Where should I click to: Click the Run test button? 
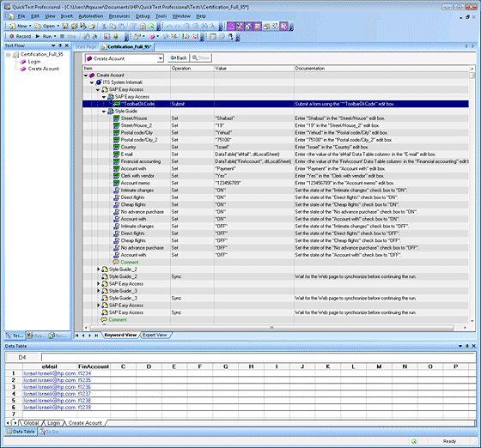[x=45, y=36]
